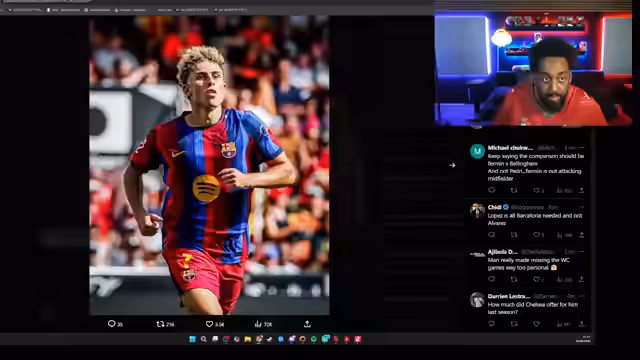Image resolution: width=640 pixels, height=360 pixels.
Task: Open Windows Start menu in taskbar
Action: pos(192,339)
